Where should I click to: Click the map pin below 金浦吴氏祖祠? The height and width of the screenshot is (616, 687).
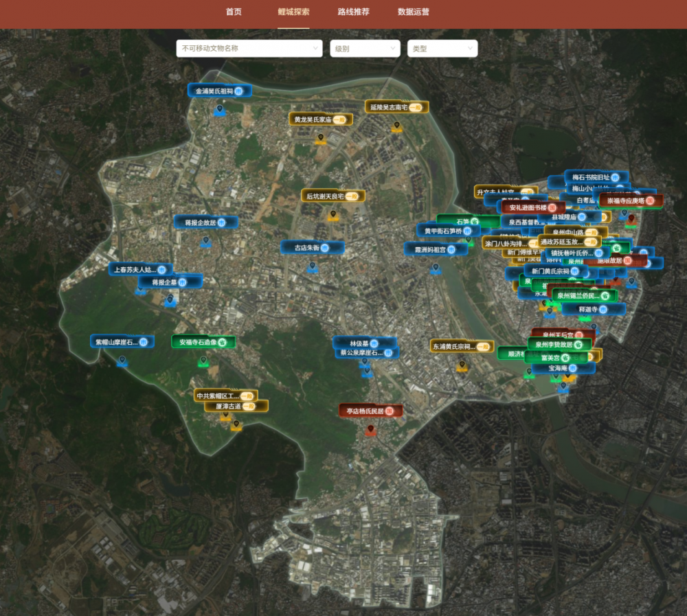click(x=220, y=109)
